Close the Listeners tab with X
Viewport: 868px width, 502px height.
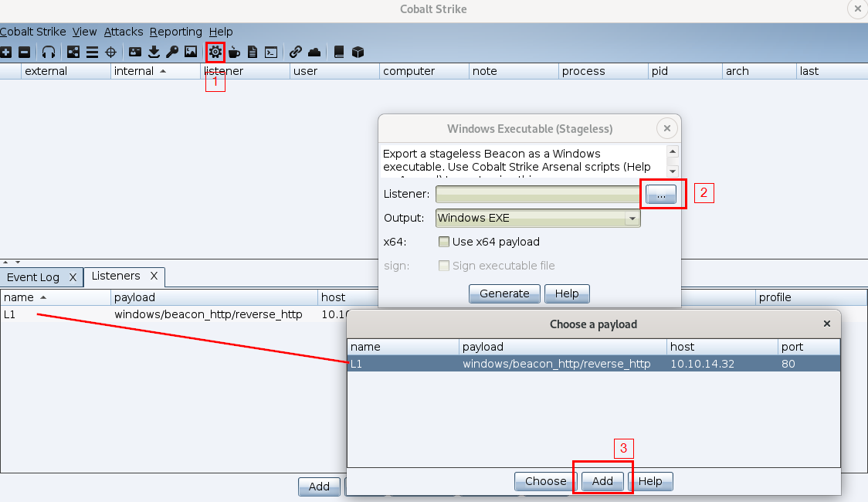pos(154,276)
